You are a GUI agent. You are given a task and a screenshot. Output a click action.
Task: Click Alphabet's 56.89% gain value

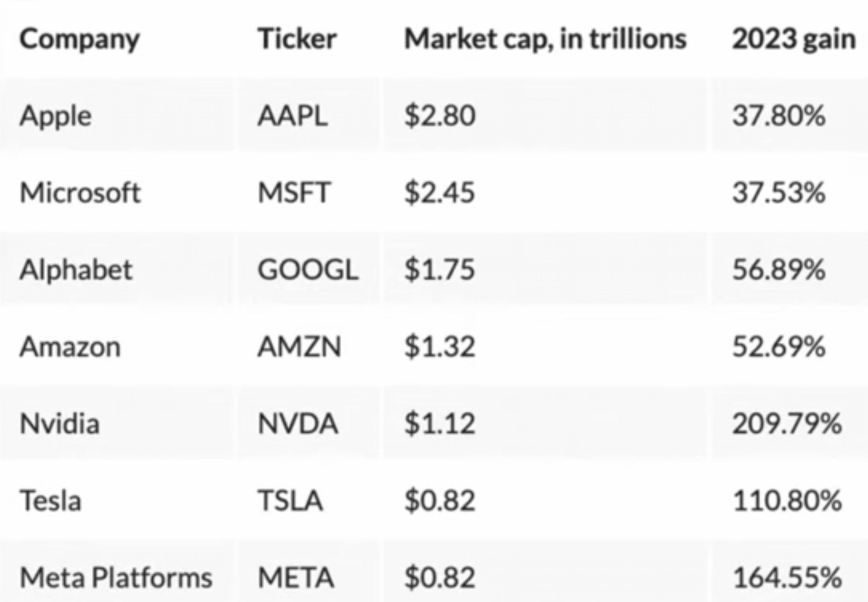[779, 270]
